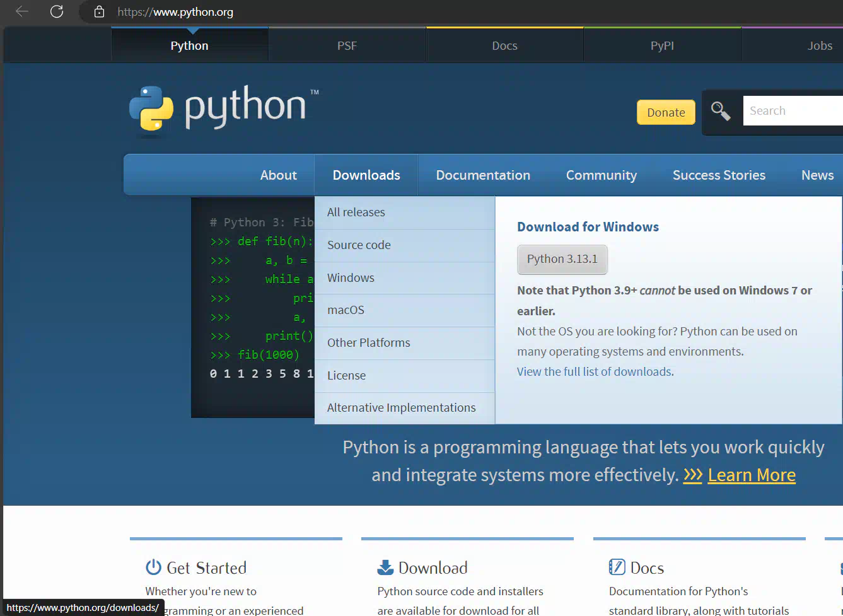Image resolution: width=843 pixels, height=616 pixels.
Task: Open the News menu
Action: tap(817, 175)
